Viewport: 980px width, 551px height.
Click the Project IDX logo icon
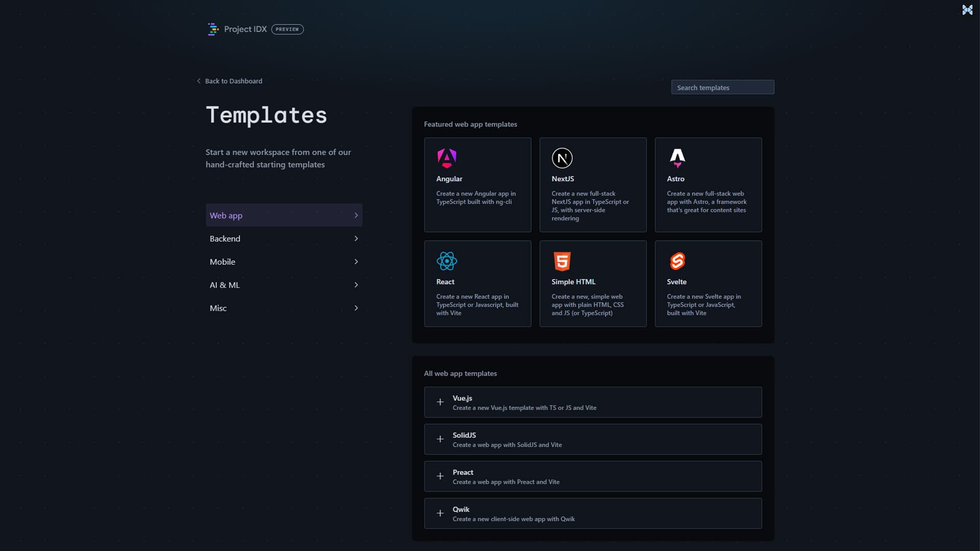(x=213, y=29)
